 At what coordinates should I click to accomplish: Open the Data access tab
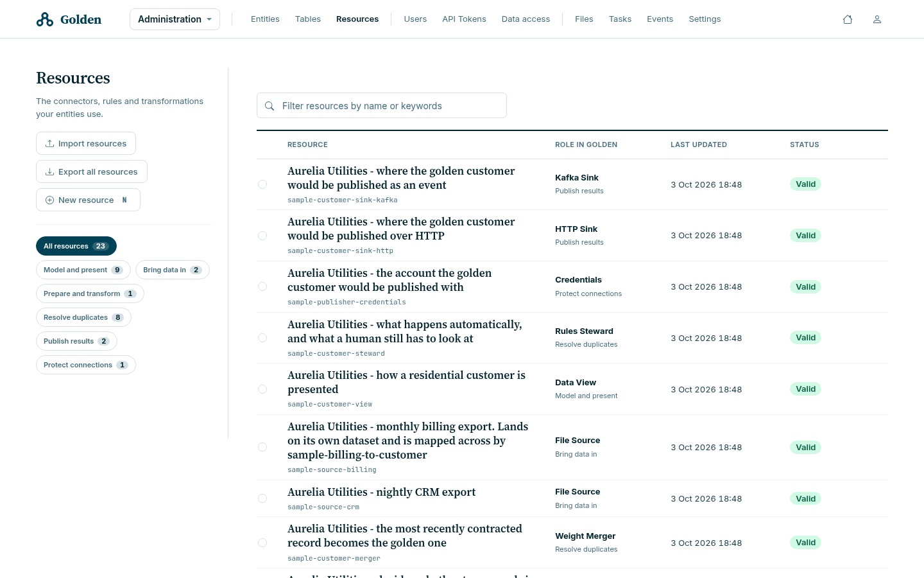526,19
